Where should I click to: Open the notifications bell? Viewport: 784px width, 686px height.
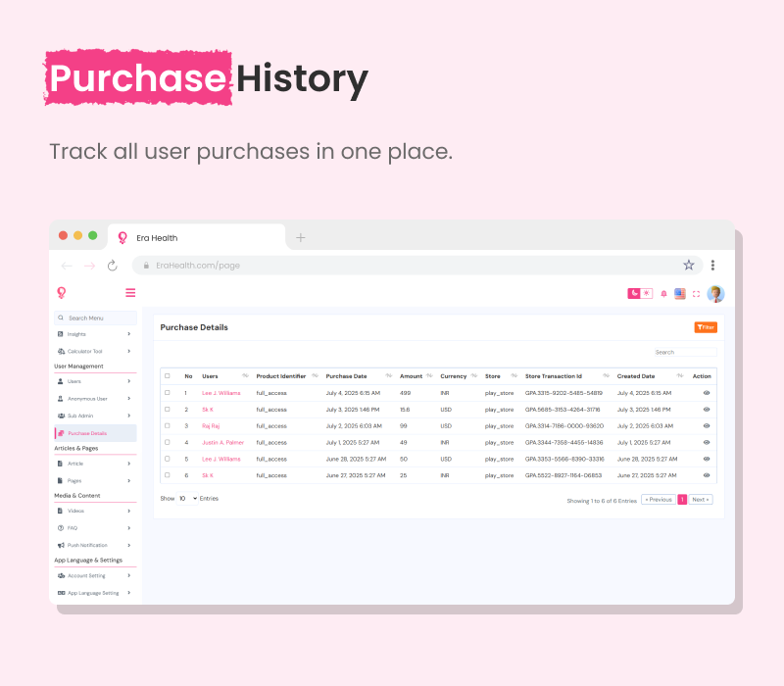(x=664, y=294)
